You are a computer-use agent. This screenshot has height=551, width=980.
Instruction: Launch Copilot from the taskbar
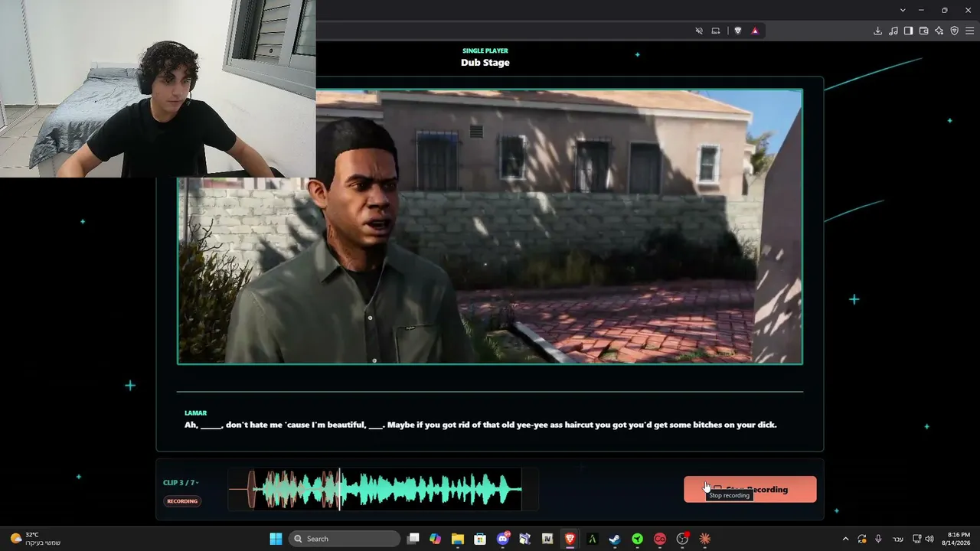pos(436,539)
